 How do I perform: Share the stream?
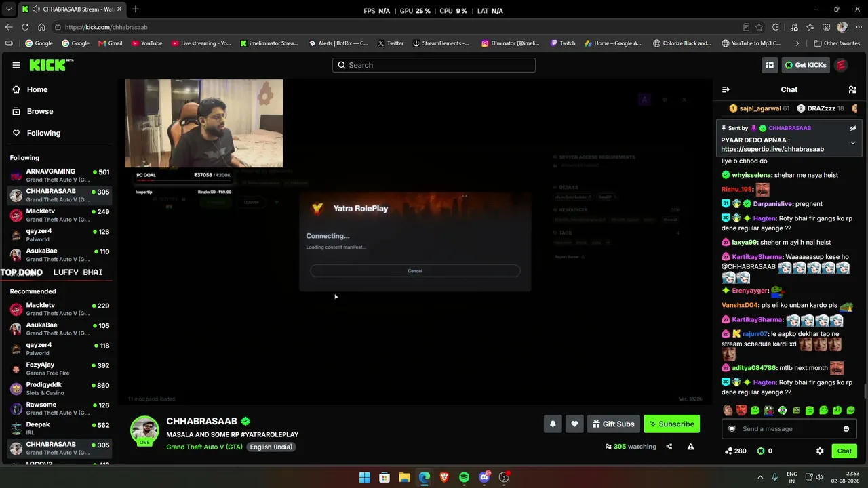[669, 447]
